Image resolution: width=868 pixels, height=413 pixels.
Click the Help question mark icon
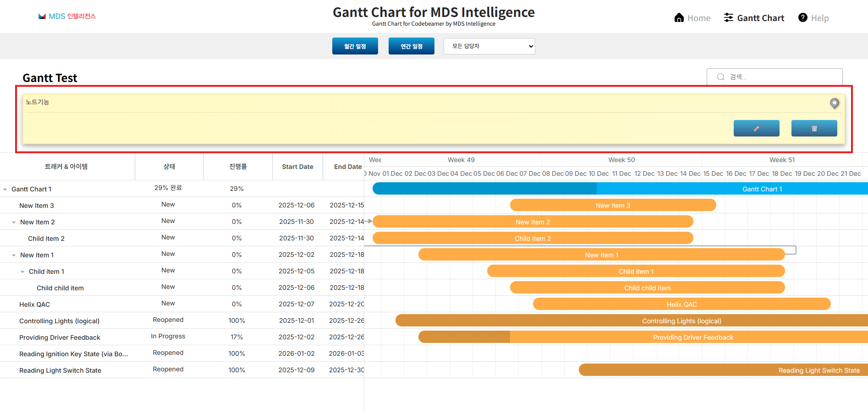(x=802, y=17)
